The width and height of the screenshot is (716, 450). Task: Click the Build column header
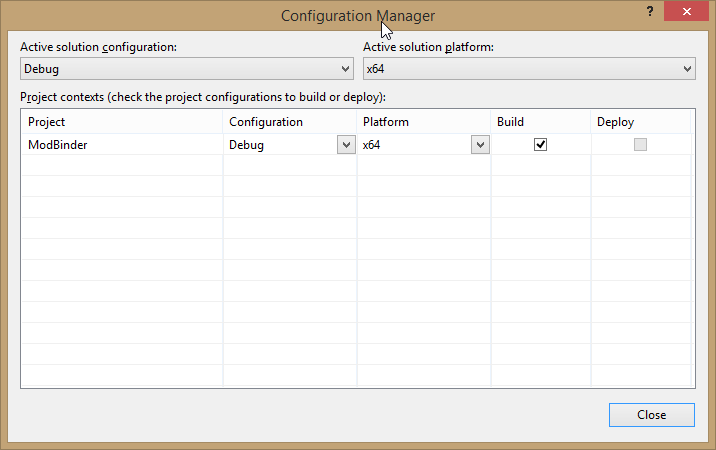click(540, 122)
